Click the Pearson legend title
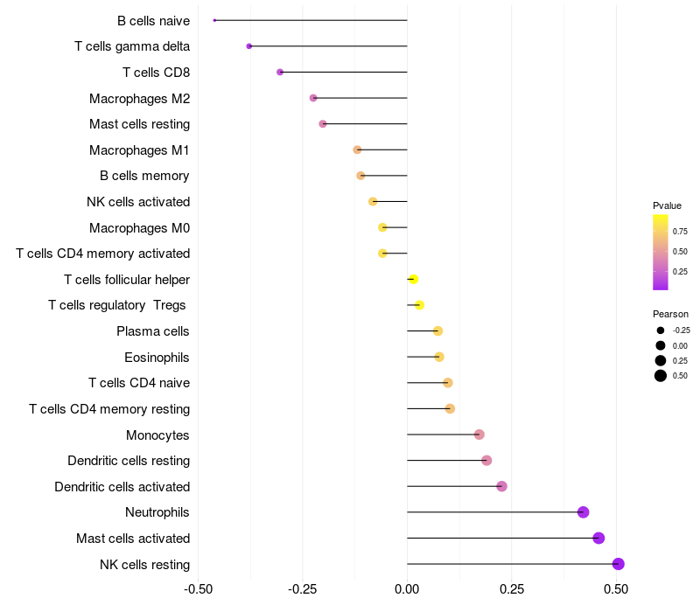This screenshot has width=700, height=612. click(670, 314)
